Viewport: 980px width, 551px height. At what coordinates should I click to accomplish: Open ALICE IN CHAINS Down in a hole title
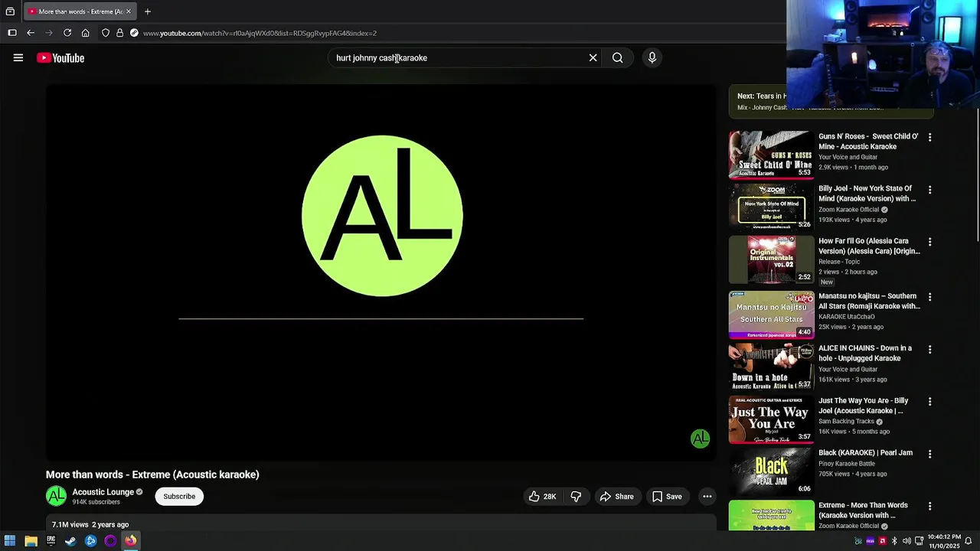865,353
